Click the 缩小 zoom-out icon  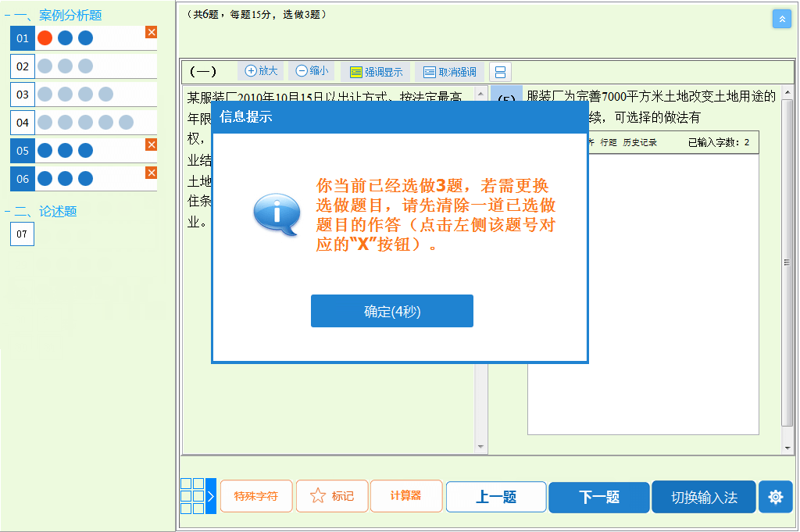[311, 70]
